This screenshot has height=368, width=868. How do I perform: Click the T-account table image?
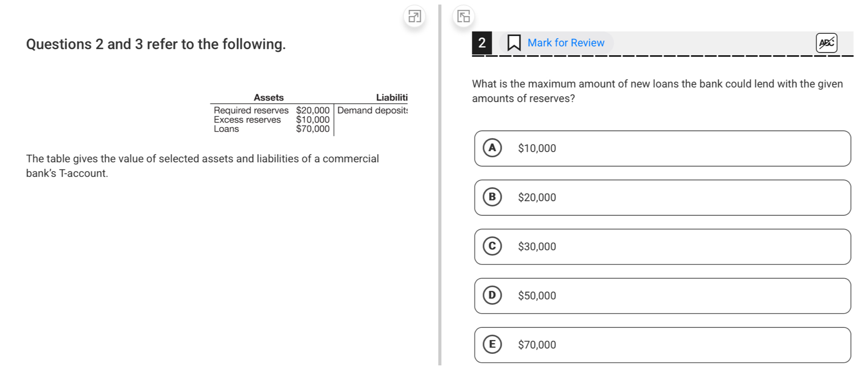pos(309,114)
